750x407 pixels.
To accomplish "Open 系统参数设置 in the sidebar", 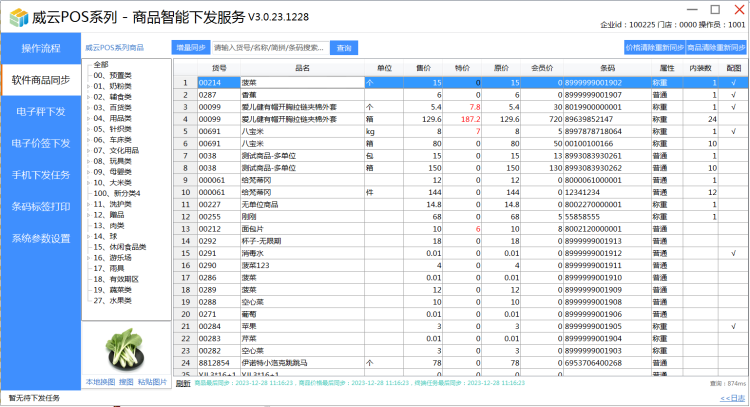I will (x=40, y=239).
